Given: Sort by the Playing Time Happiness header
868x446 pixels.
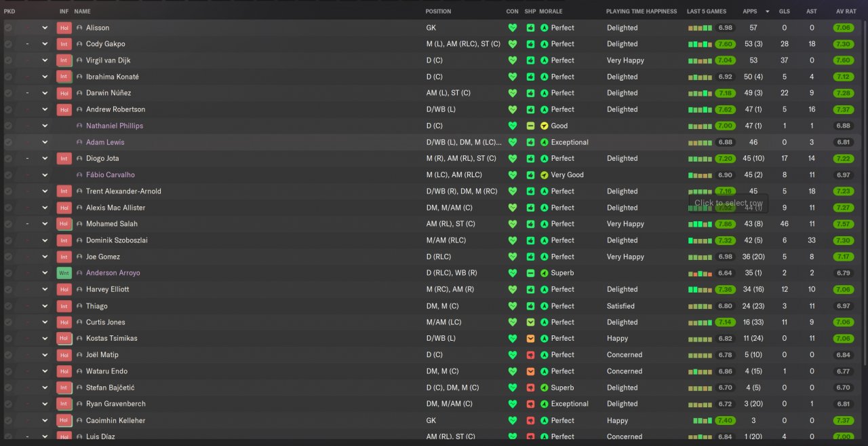Looking at the screenshot, I should [641, 12].
